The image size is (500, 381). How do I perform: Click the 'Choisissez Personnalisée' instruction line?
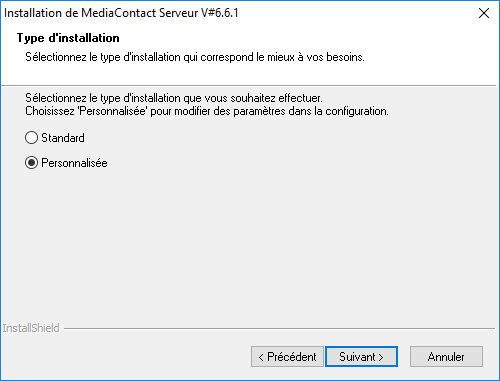pos(207,111)
